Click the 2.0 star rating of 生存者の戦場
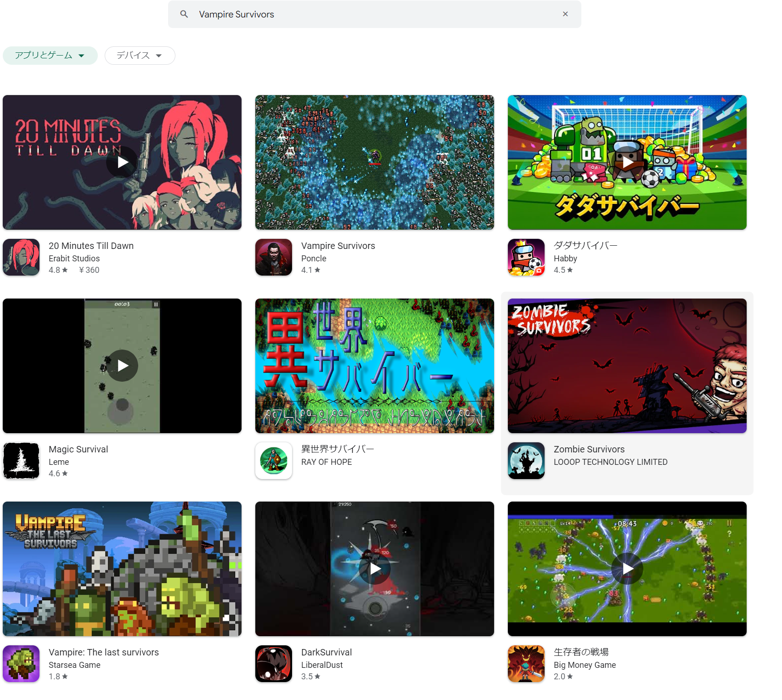 coord(563,677)
